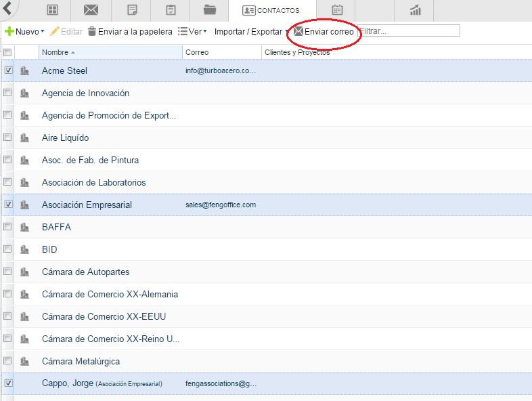Open the reports bar chart tab

[x=416, y=10]
